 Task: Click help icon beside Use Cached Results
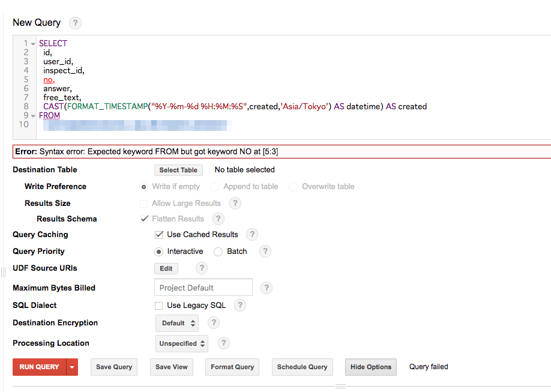pos(253,235)
